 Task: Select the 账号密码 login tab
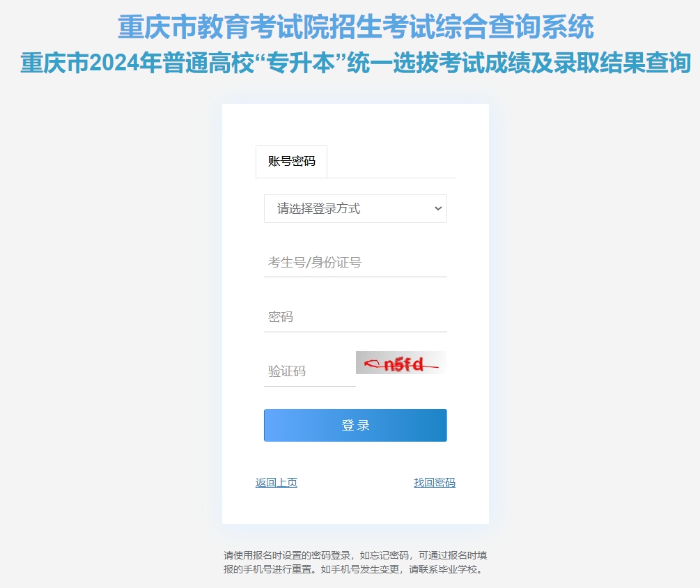[x=292, y=161]
